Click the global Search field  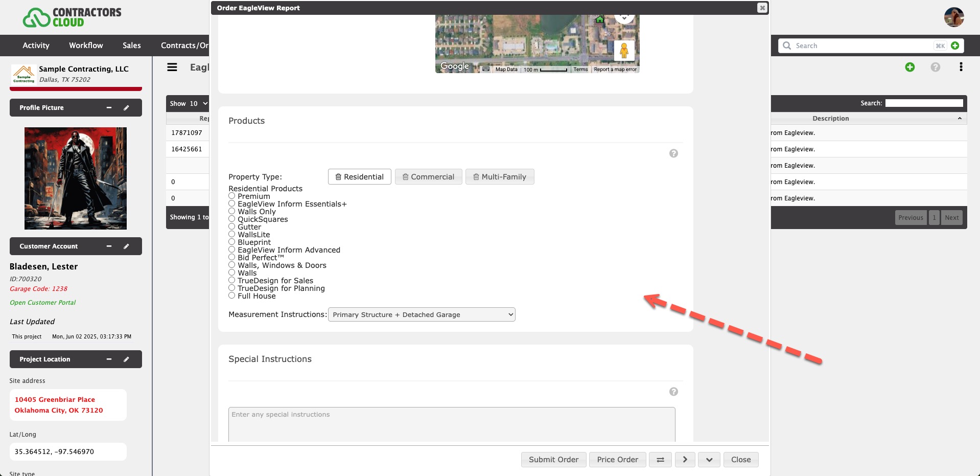coord(864,46)
